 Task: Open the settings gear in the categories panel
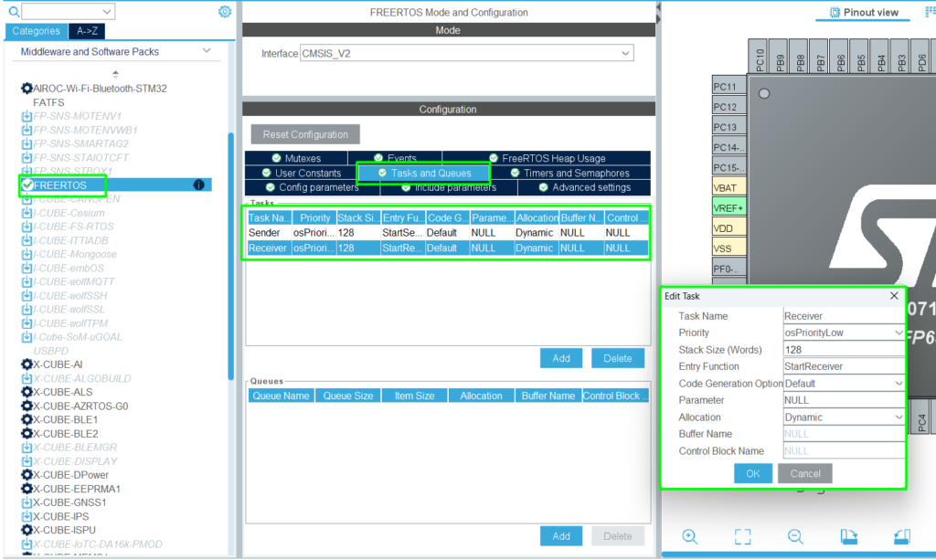[225, 12]
